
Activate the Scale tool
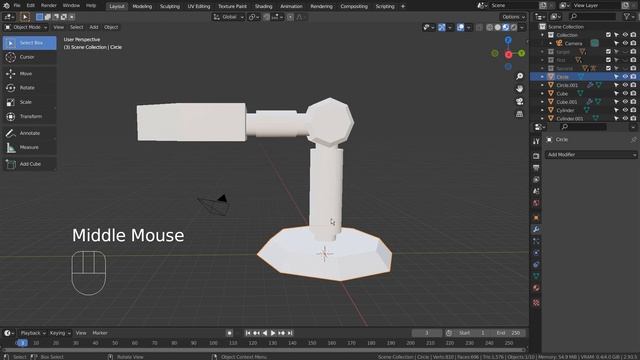click(29, 102)
